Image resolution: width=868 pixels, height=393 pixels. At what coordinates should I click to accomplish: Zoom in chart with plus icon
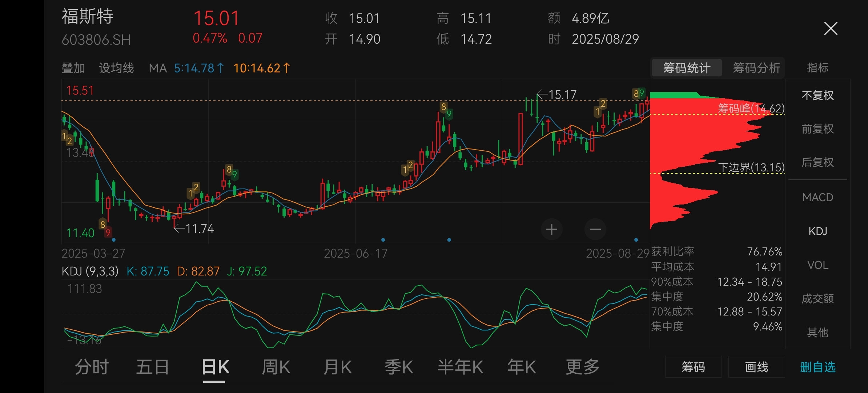pos(551,229)
